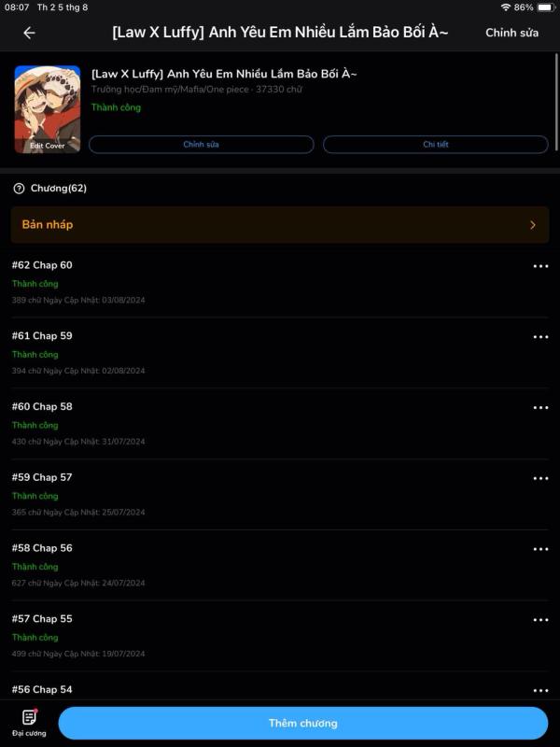Viewport: 560px width, 747px height.
Task: Click the Chỉnh sửa outlined button
Action: tap(201, 145)
